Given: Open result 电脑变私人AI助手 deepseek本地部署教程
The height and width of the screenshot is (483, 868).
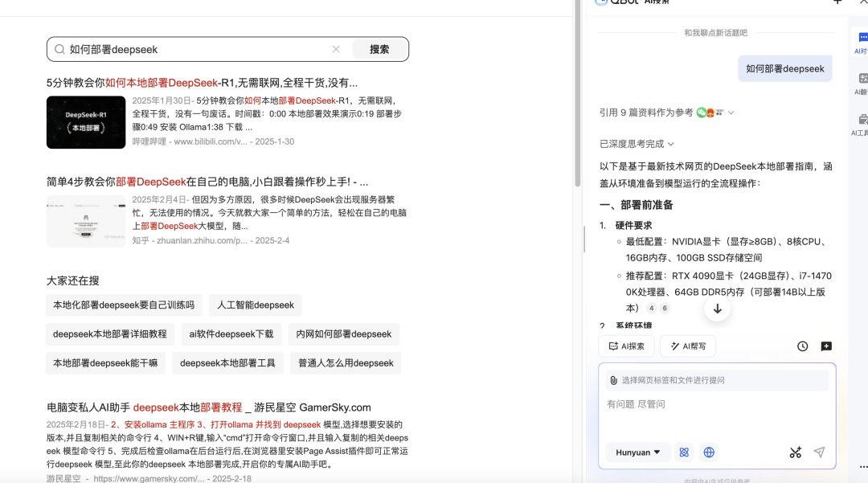Looking at the screenshot, I should (209, 407).
